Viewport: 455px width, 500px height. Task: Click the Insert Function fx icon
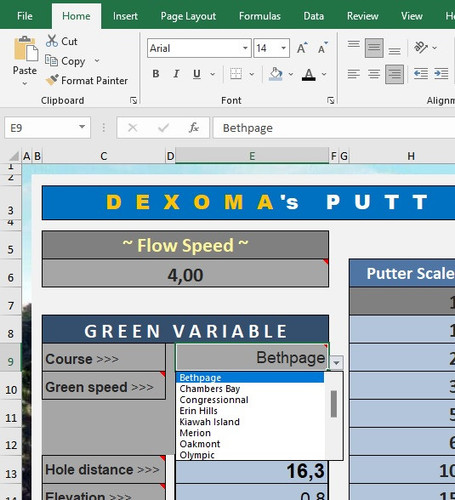click(194, 128)
